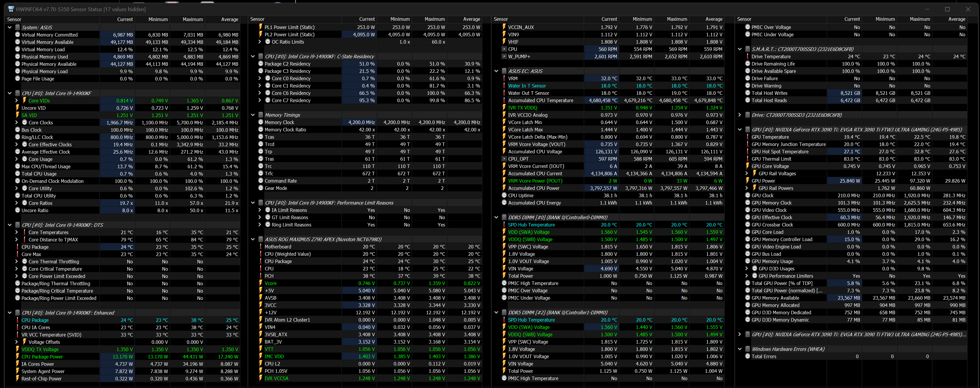This screenshot has height=388, width=980.
Task: Click the VRM Vcore Current bolt icon
Action: [x=504, y=166]
